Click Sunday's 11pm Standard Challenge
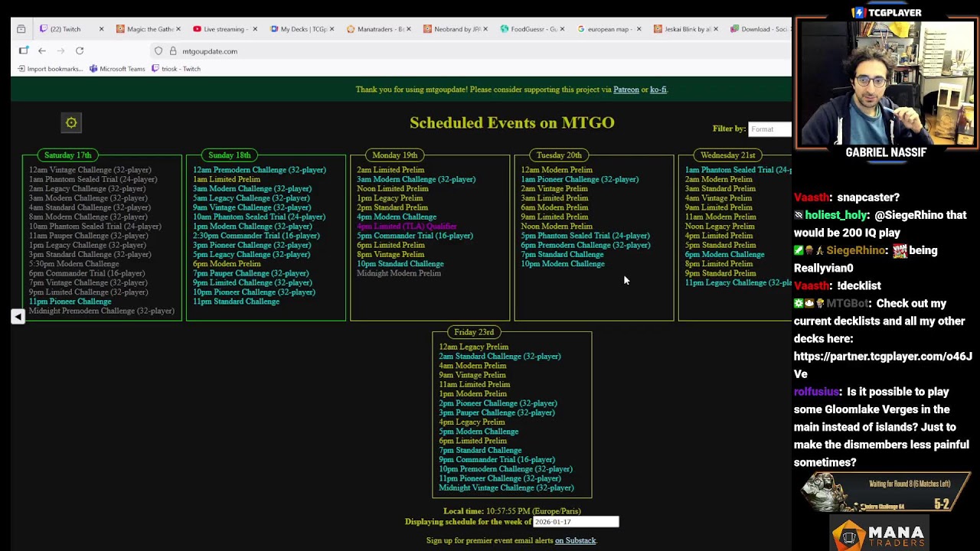980x551 pixels. (236, 302)
